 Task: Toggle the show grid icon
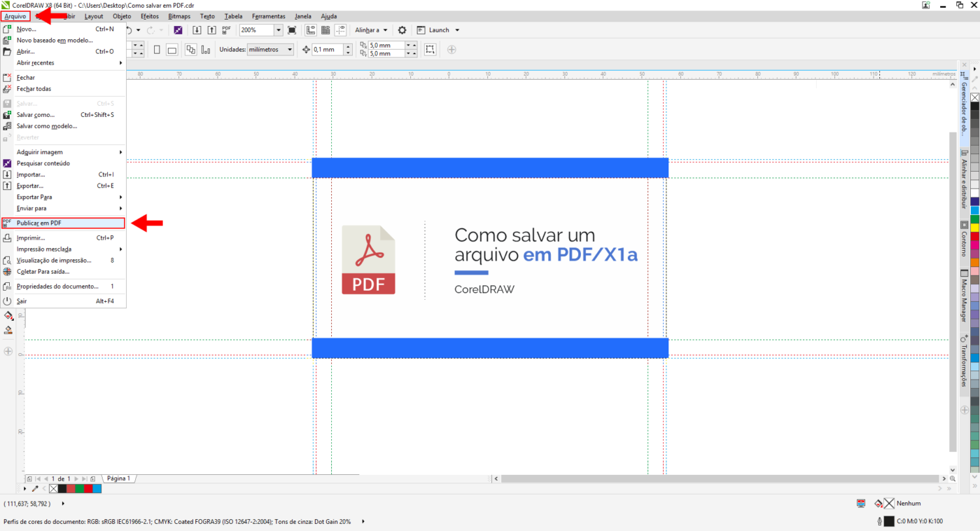tap(325, 30)
